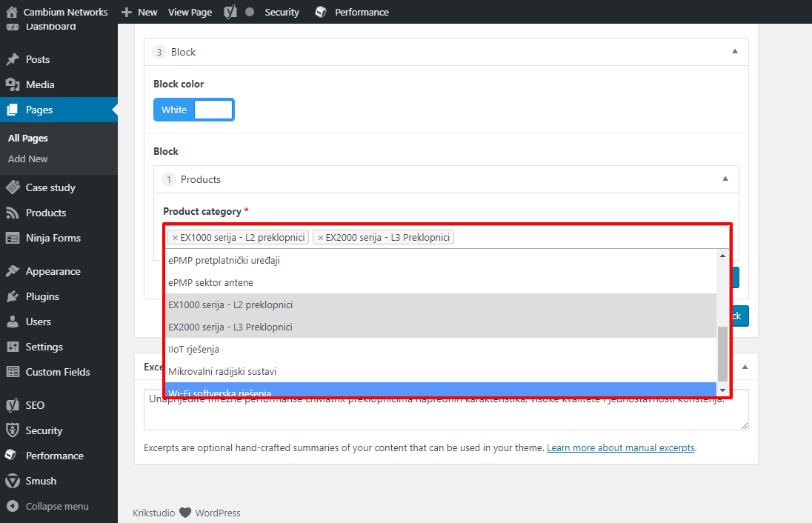Go to Dashboard in the sidebar
This screenshot has width=812, height=523.
[50, 27]
